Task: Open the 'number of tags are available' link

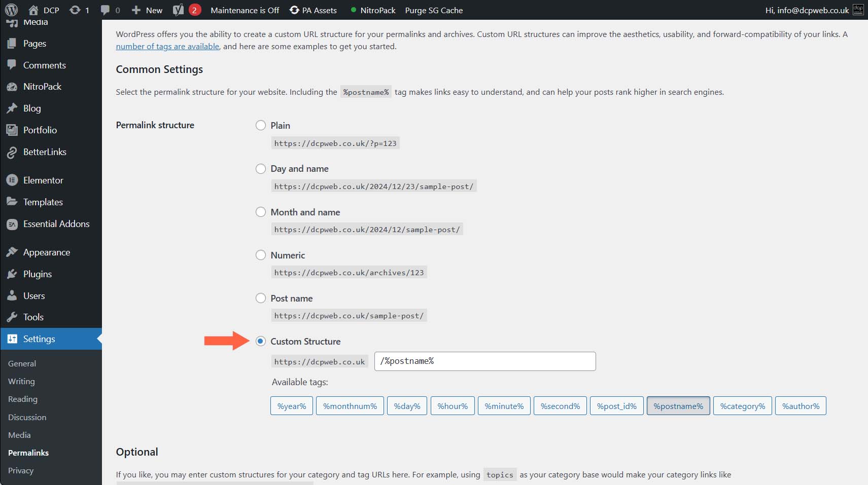Action: [x=167, y=47]
